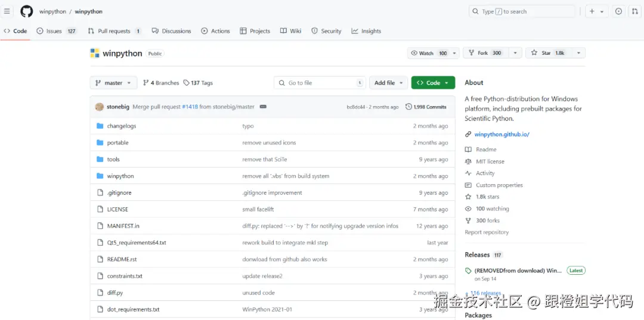Open the tools folder
The image size is (644, 320).
coord(113,159)
